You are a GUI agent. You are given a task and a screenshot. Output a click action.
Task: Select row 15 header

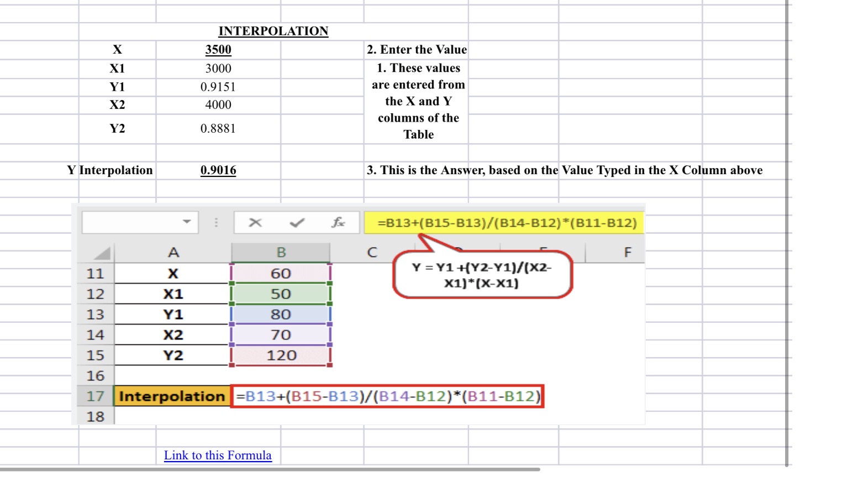pyautogui.click(x=95, y=355)
